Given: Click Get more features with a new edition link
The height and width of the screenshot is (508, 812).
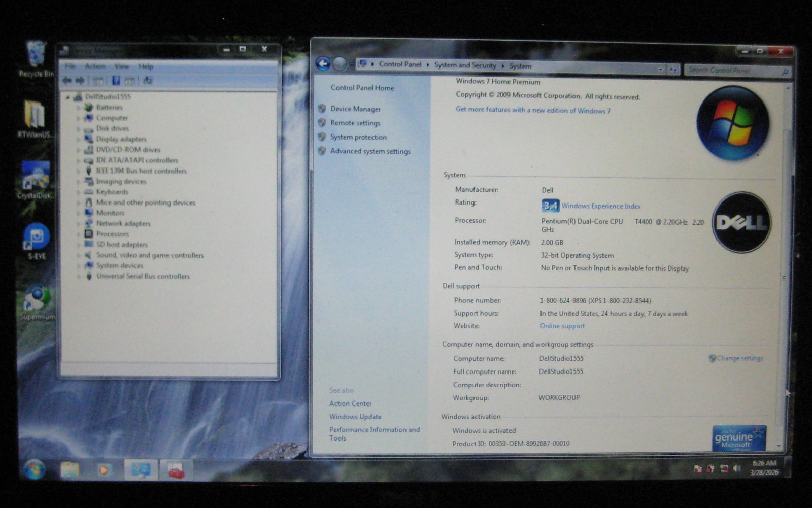Looking at the screenshot, I should tap(533, 110).
